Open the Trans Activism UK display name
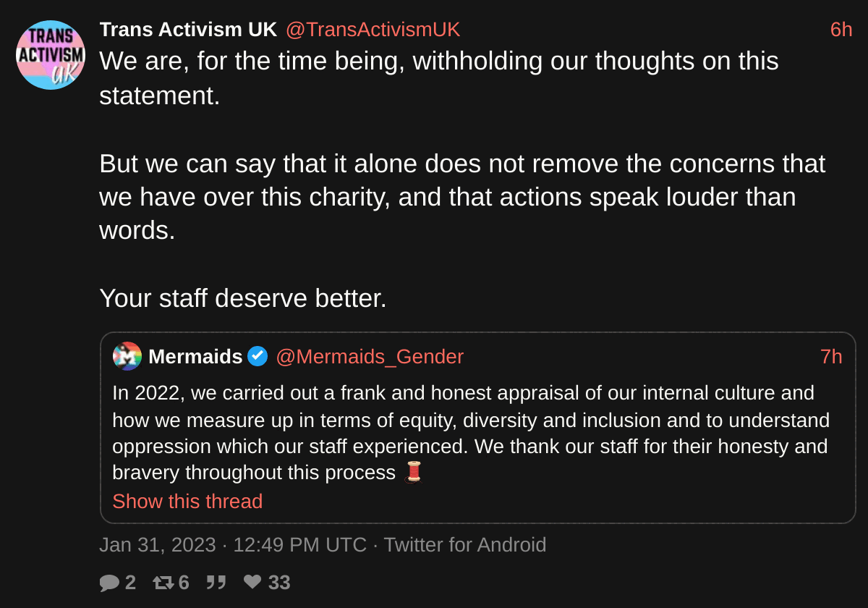 click(188, 30)
